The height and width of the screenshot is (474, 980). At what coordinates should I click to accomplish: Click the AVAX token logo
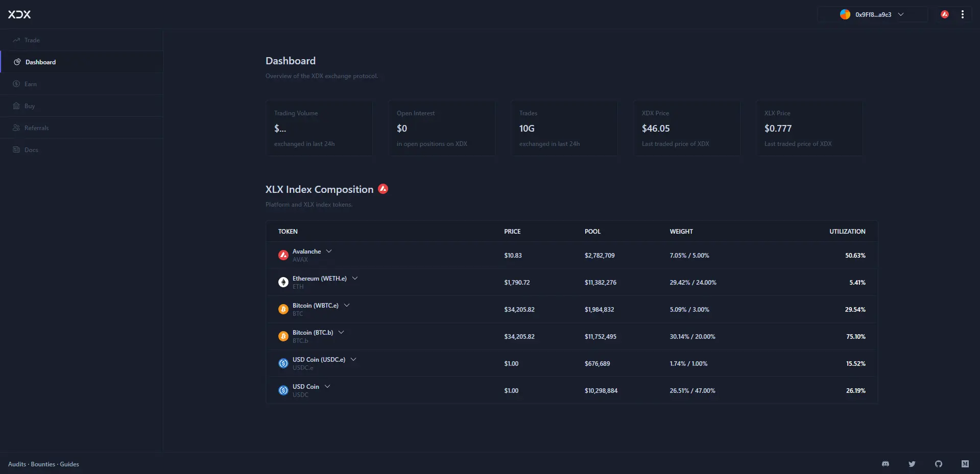[x=283, y=255]
